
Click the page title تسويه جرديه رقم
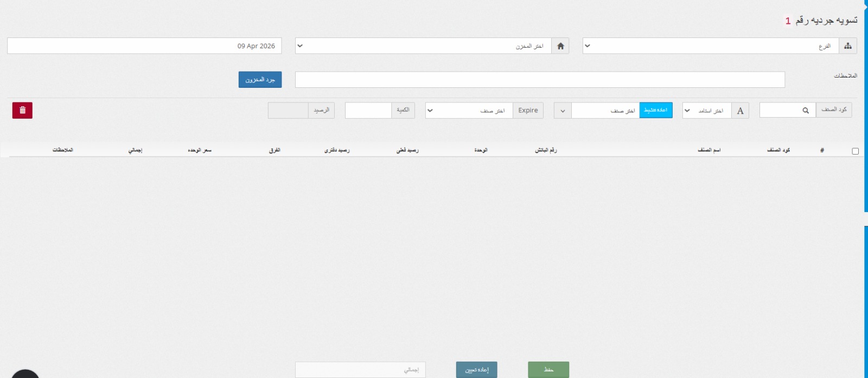[826, 21]
